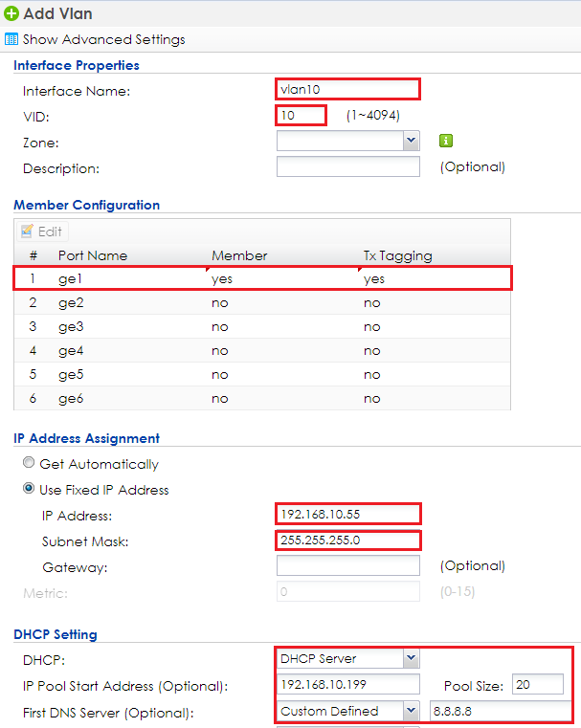This screenshot has width=581, height=728.
Task: Select the ge1 port row
Action: 262,278
